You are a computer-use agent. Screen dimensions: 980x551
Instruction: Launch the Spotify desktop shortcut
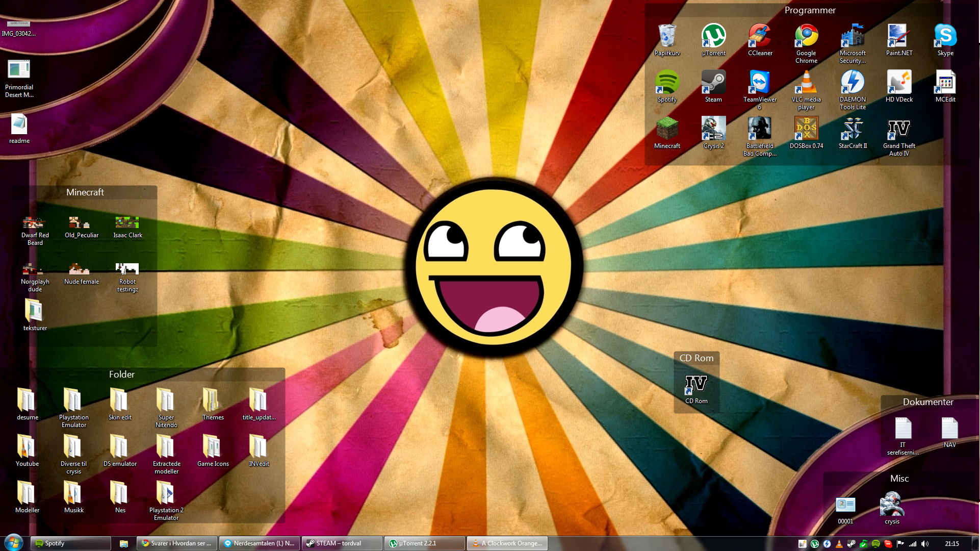click(x=667, y=86)
